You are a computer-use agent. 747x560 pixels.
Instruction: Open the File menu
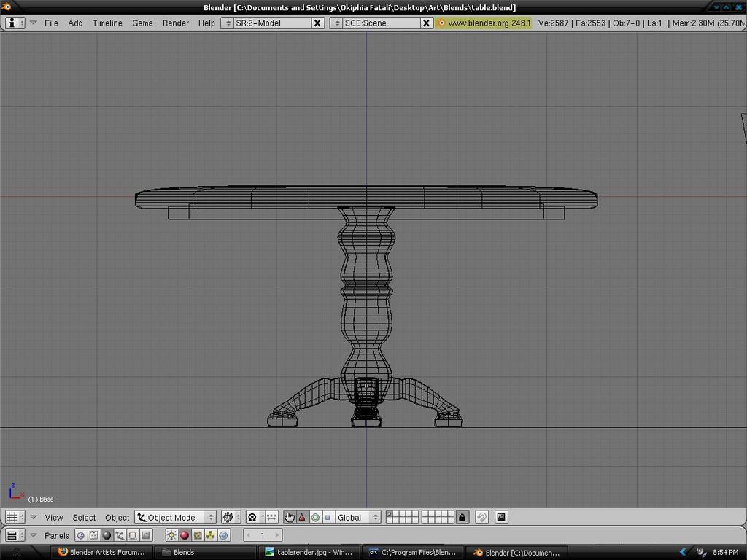[51, 23]
